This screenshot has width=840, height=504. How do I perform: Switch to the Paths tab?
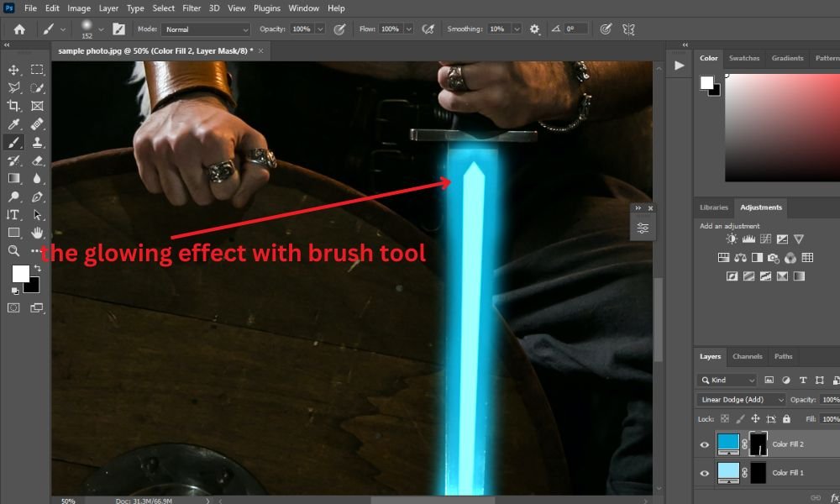click(783, 356)
